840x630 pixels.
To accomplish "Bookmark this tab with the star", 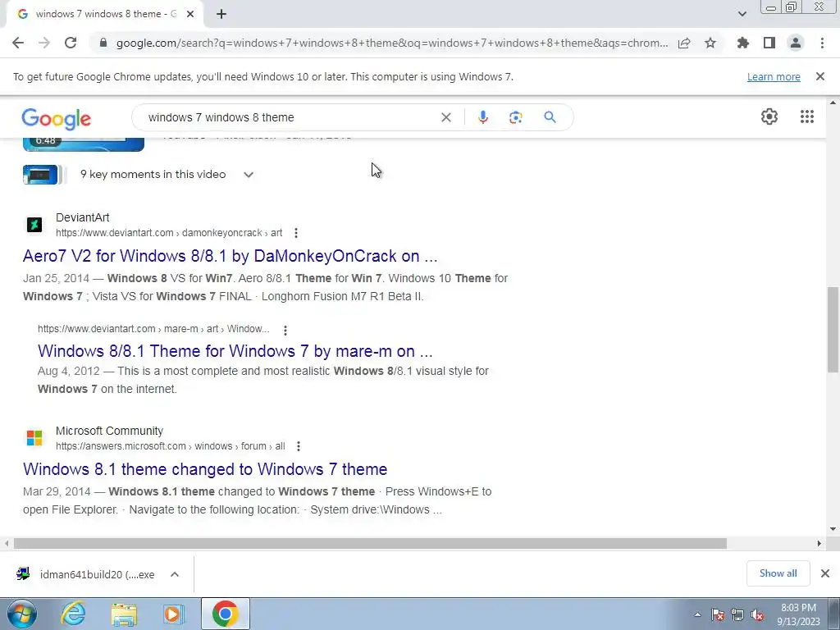I will point(710,43).
